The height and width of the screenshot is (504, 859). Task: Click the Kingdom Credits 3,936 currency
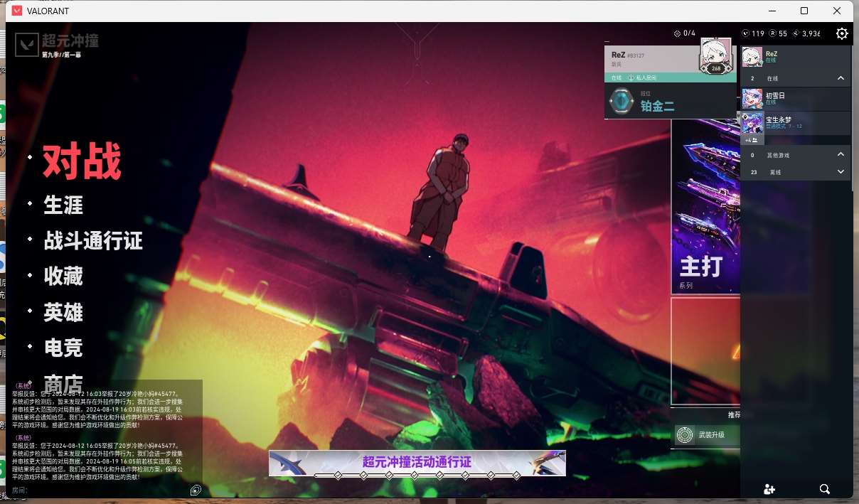click(x=806, y=33)
